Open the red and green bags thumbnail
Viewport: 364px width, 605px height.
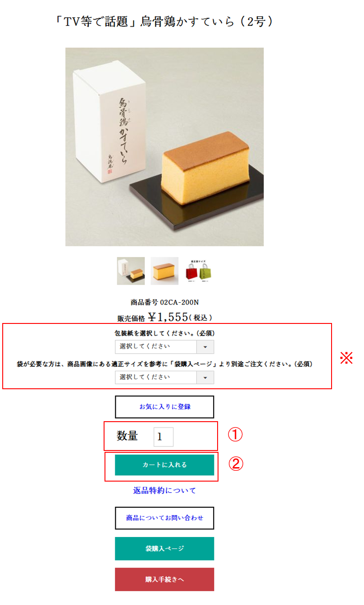[199, 271]
